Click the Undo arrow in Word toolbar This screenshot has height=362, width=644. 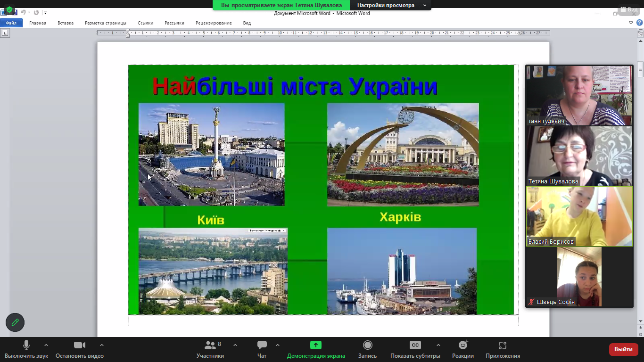pyautogui.click(x=23, y=13)
